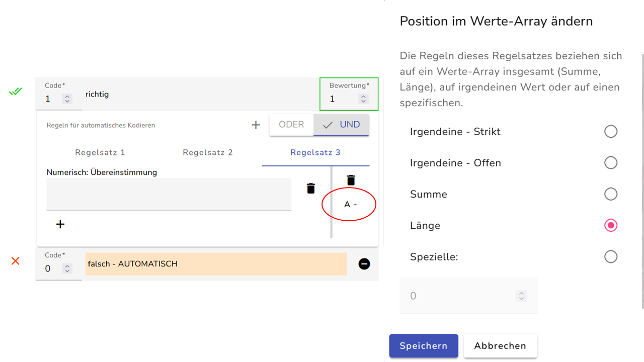Add a new rule set with plus next to ODER
Image resolution: width=644 pixels, height=362 pixels.
coord(256,125)
